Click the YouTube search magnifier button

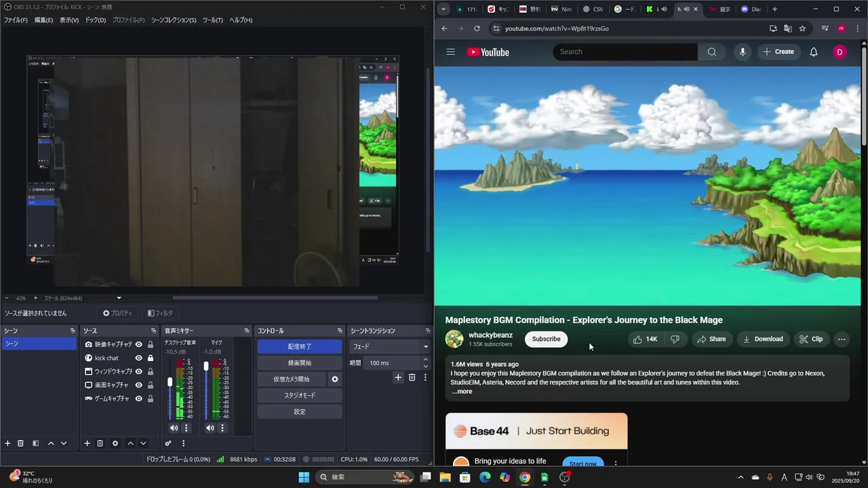(x=711, y=52)
